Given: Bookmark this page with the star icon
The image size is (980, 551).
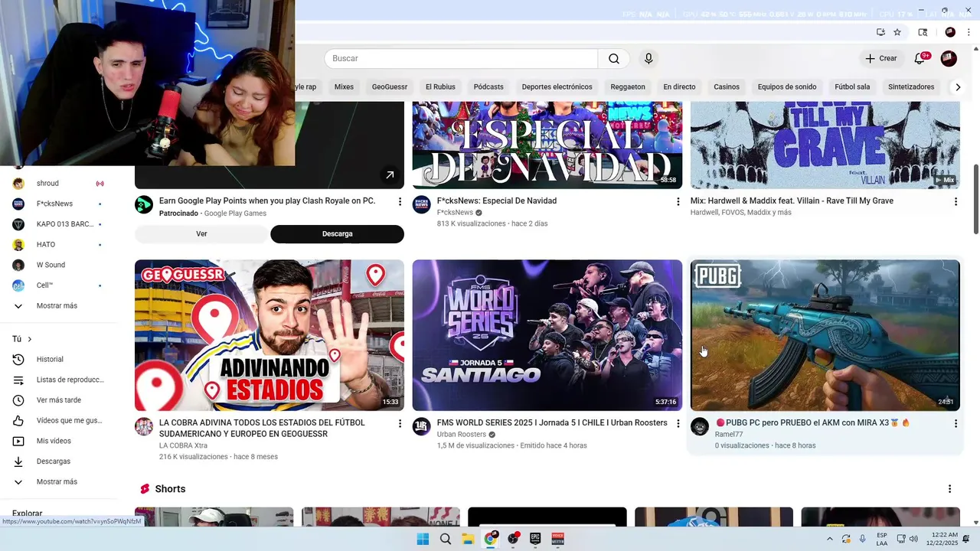Looking at the screenshot, I should point(897,32).
